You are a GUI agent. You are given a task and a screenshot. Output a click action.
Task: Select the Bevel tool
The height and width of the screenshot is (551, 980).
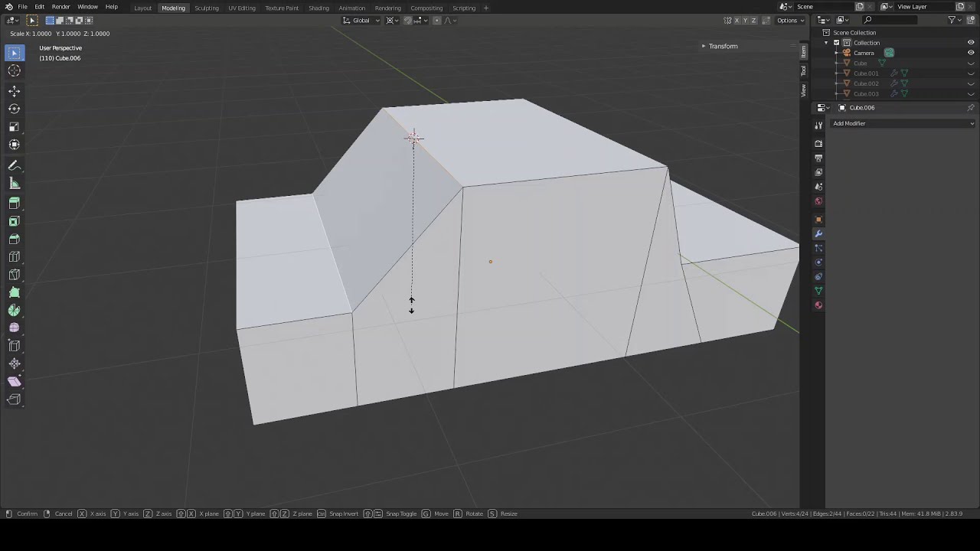point(14,240)
